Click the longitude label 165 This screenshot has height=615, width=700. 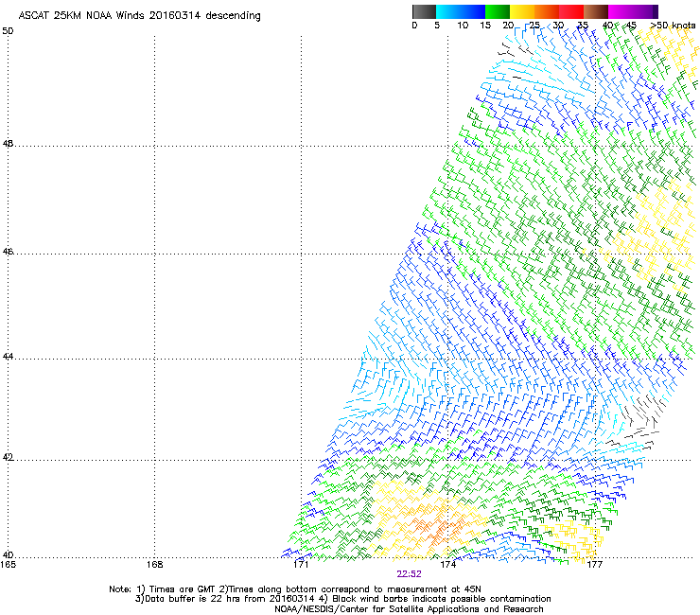8,565
